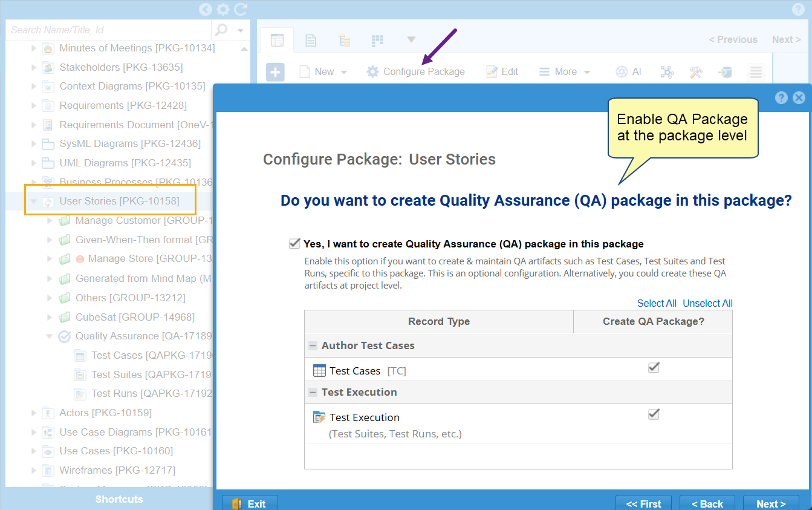Click the Next > button in dialog
Screen dimensions: 812x510
(x=771, y=503)
